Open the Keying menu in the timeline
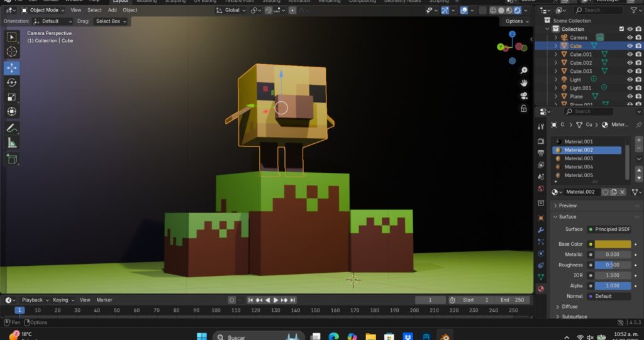This screenshot has height=340, width=644. pos(63,300)
